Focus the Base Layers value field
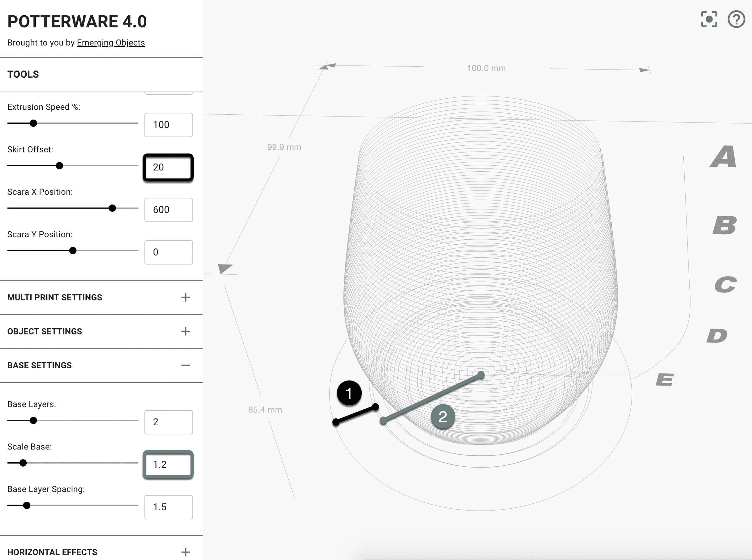 (x=169, y=422)
